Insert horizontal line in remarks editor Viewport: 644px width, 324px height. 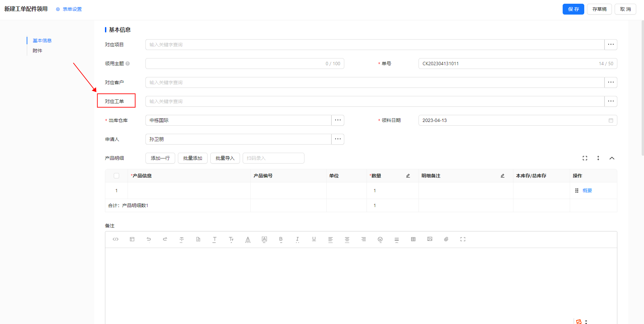click(397, 239)
